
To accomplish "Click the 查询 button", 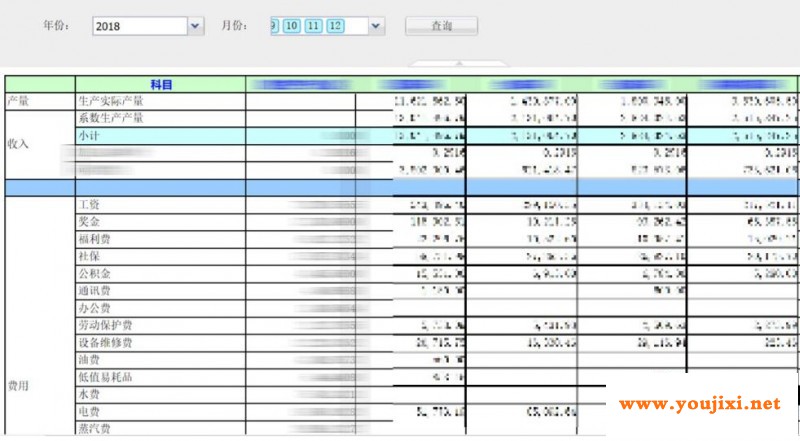I will (441, 26).
